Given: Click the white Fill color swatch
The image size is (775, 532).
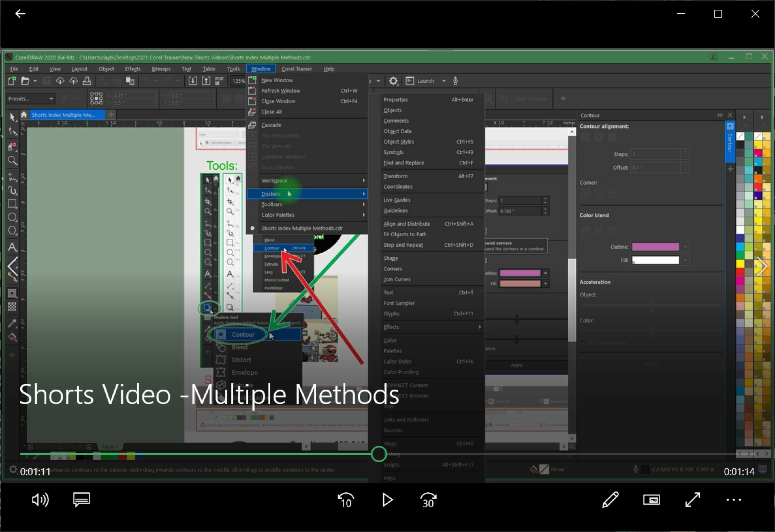Looking at the screenshot, I should [x=656, y=260].
